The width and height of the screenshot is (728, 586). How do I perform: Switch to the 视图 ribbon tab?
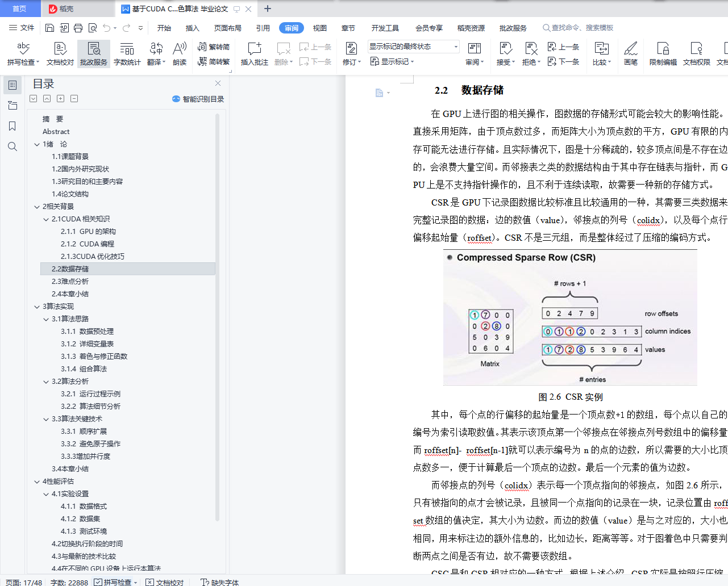pos(320,28)
